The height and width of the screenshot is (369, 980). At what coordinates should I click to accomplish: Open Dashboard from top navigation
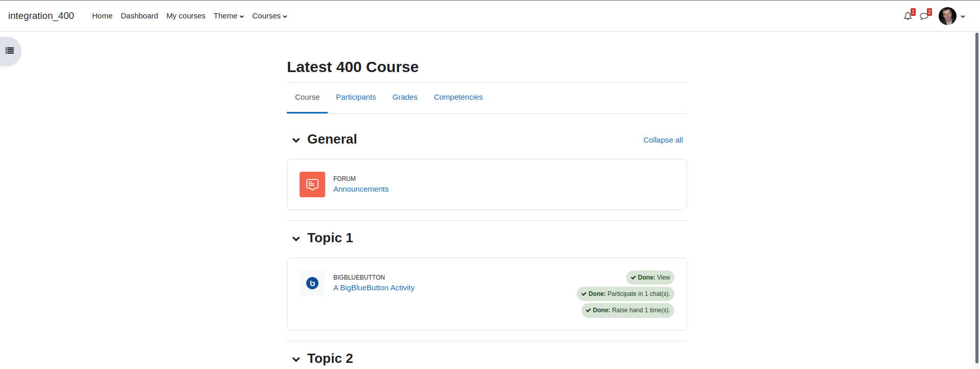[139, 16]
